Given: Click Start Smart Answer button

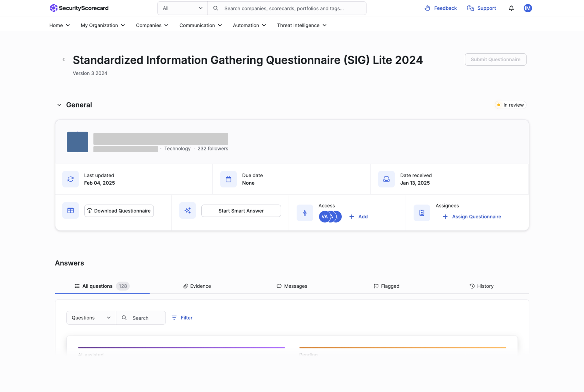Looking at the screenshot, I should click(241, 211).
